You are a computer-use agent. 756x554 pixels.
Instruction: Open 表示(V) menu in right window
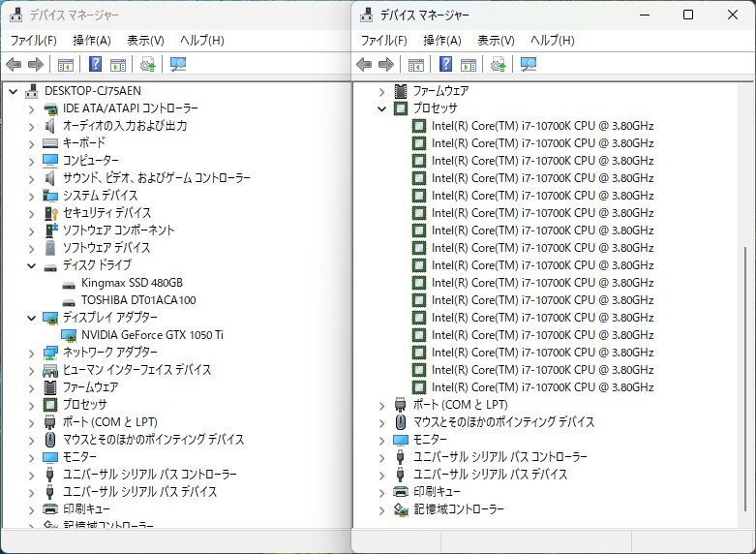[x=497, y=41]
